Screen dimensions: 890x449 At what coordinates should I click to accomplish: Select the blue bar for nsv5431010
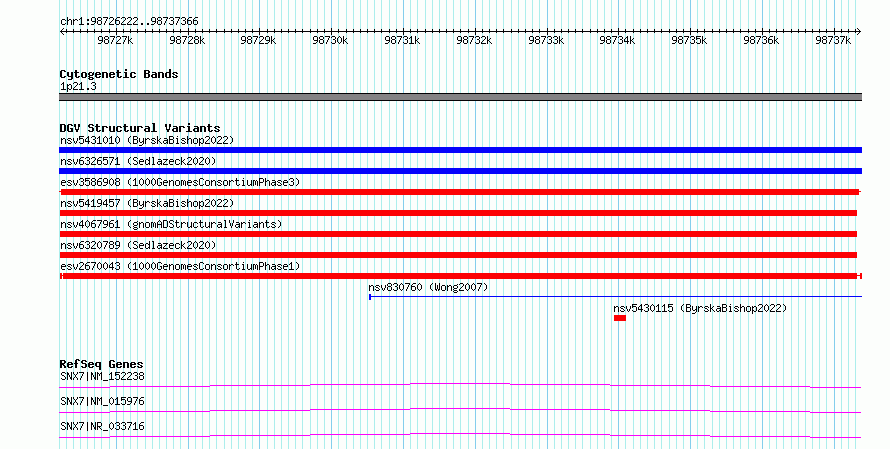(460, 150)
